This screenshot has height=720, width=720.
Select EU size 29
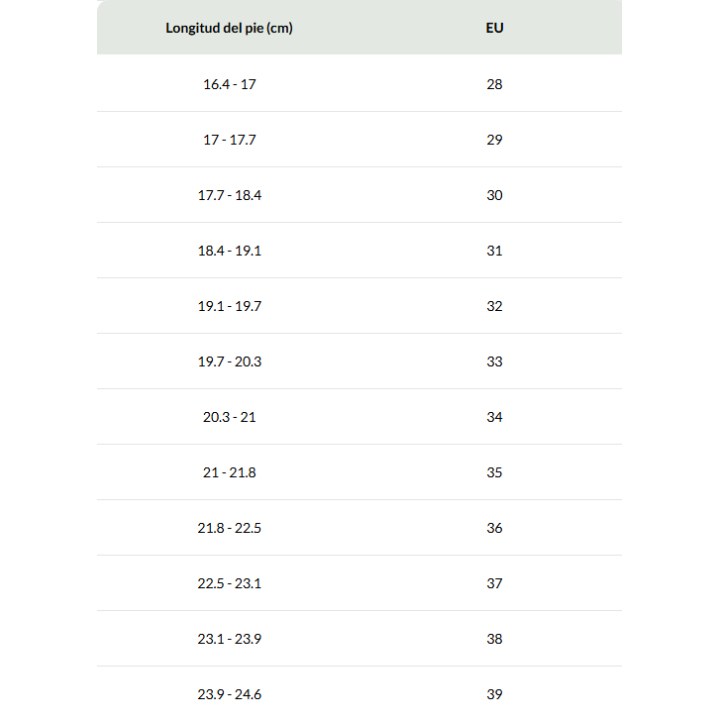tap(495, 140)
